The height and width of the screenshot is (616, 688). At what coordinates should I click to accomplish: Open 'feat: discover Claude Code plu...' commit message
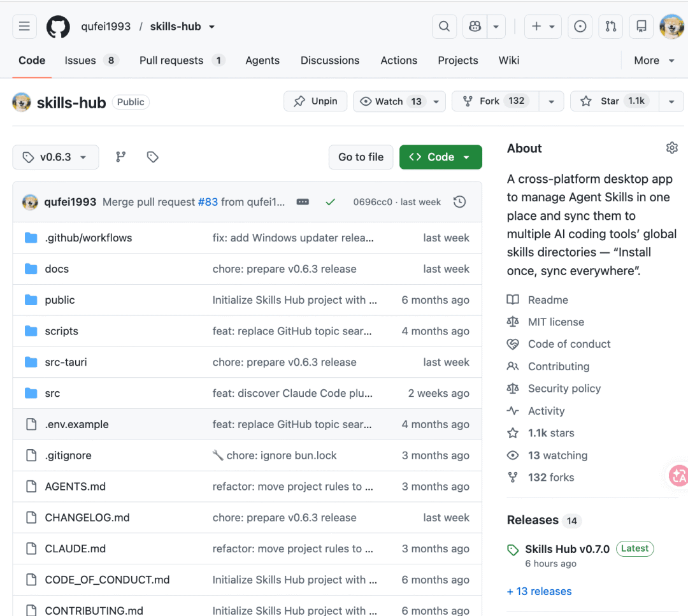click(292, 393)
